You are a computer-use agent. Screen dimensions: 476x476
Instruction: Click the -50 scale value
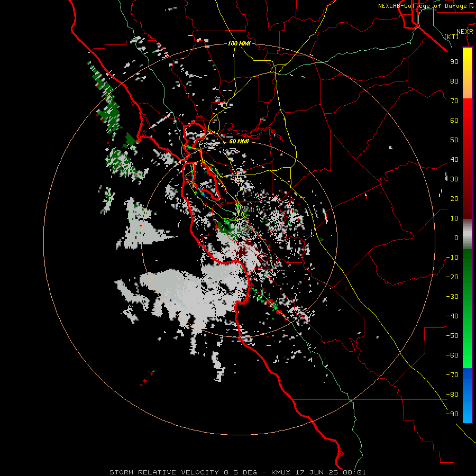click(452, 335)
